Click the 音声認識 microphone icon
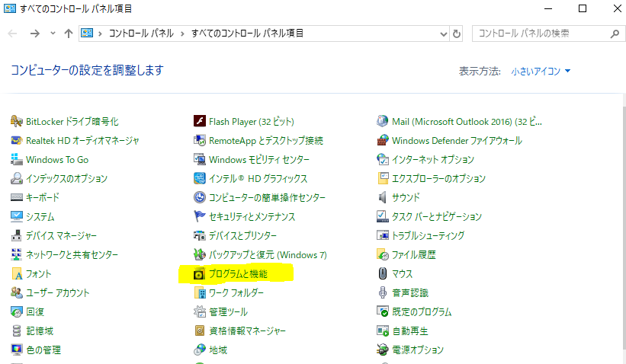Image resolution: width=626 pixels, height=364 pixels. coord(383,292)
